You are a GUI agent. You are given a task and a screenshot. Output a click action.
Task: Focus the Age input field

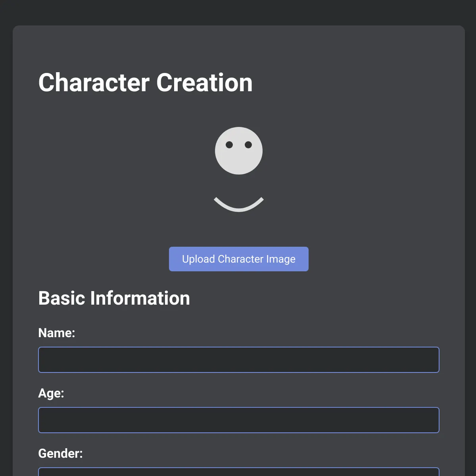239,420
